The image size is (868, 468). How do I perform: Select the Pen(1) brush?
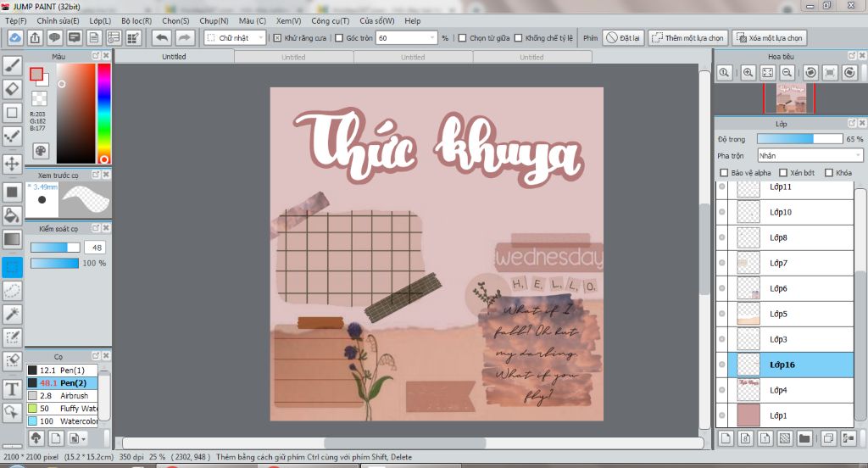pyautogui.click(x=63, y=370)
